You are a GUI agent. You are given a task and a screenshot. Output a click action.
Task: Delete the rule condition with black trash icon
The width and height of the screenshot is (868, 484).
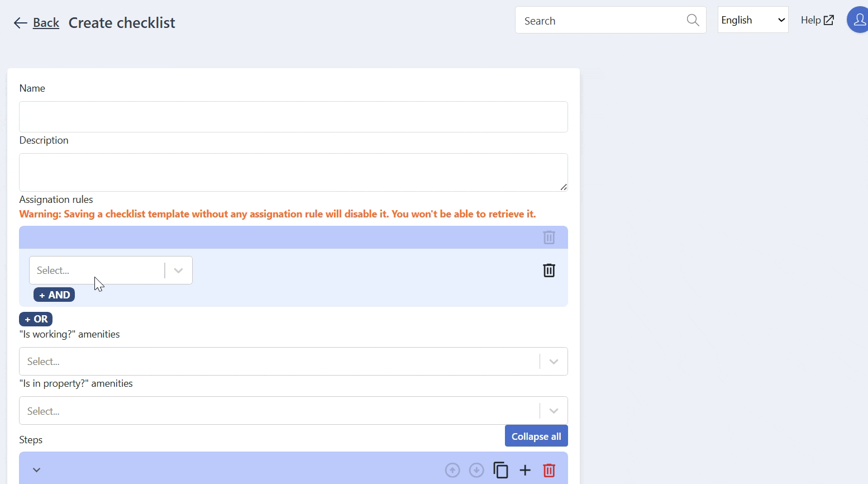[x=549, y=271]
